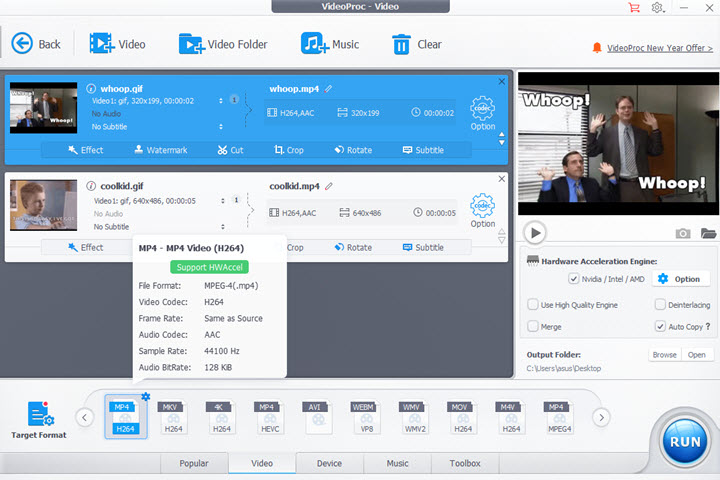Expand subtitle selector for whoop.gif
The image size is (720, 480).
coord(221,126)
